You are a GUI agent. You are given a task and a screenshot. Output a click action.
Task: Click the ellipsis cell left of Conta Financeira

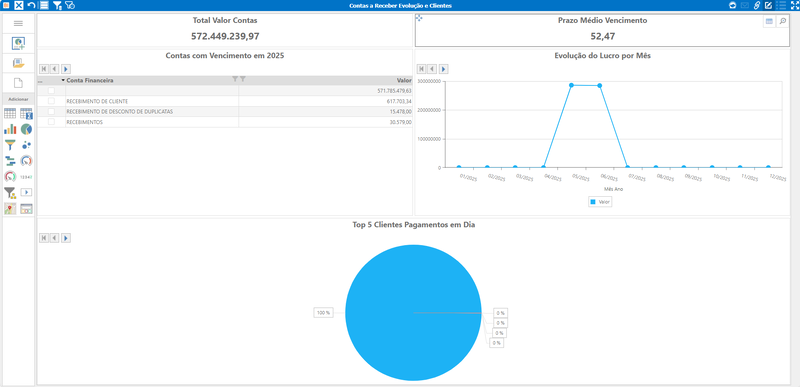pyautogui.click(x=40, y=81)
